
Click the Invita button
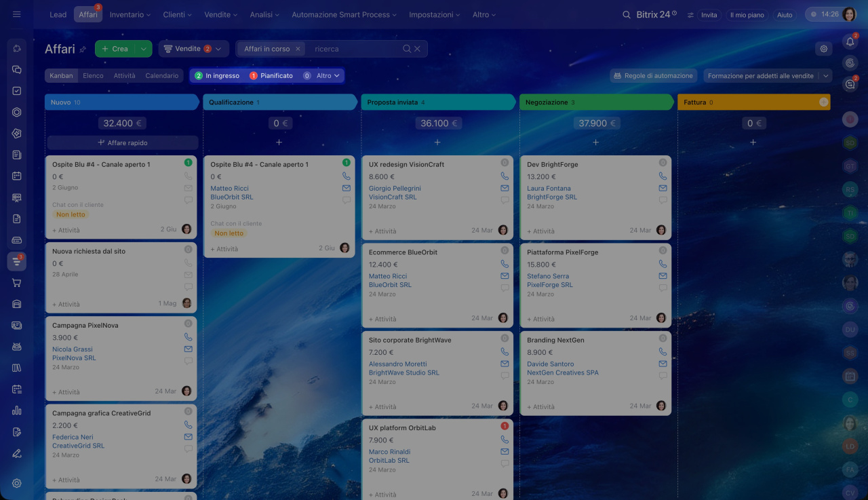709,15
